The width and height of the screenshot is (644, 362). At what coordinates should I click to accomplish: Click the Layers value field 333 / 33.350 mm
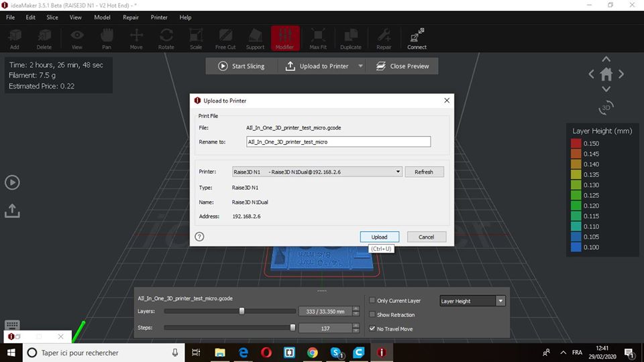[x=325, y=312]
